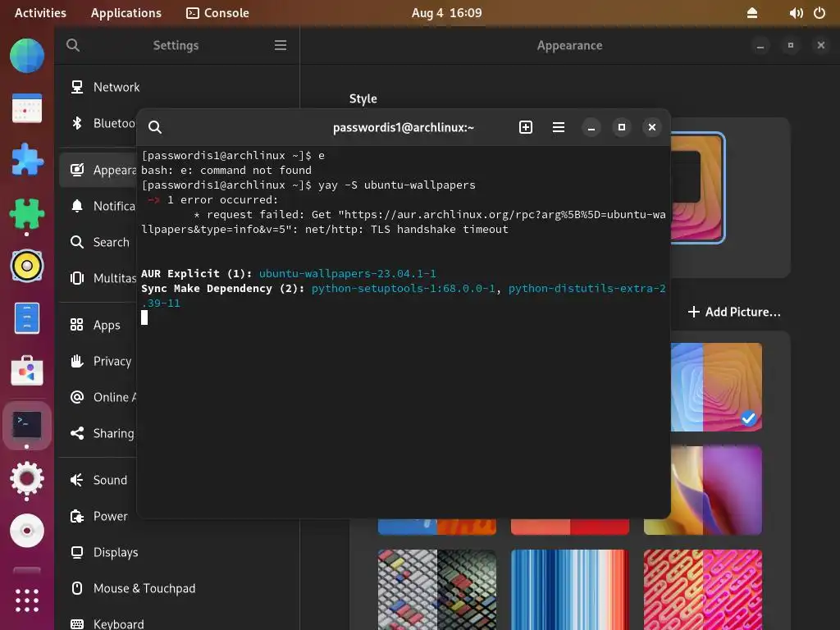Image resolution: width=840 pixels, height=630 pixels.
Task: Open Multitasking settings in sidebar
Action: click(x=98, y=278)
